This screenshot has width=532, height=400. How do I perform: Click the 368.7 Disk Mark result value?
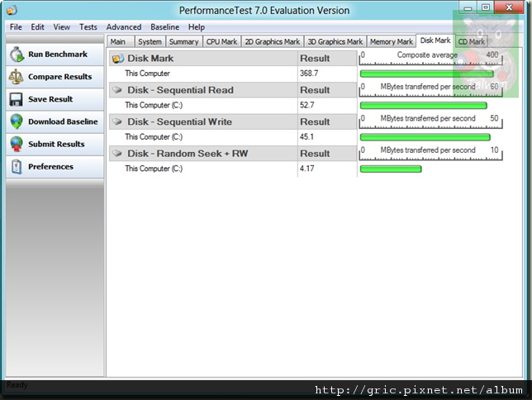(x=309, y=74)
